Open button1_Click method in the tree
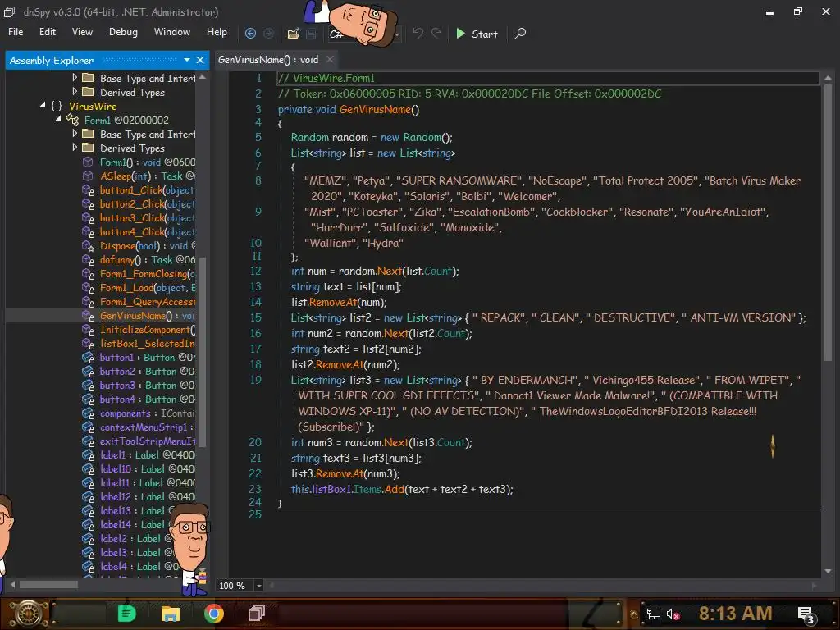Screen dimensions: 840x630 [x=147, y=190]
